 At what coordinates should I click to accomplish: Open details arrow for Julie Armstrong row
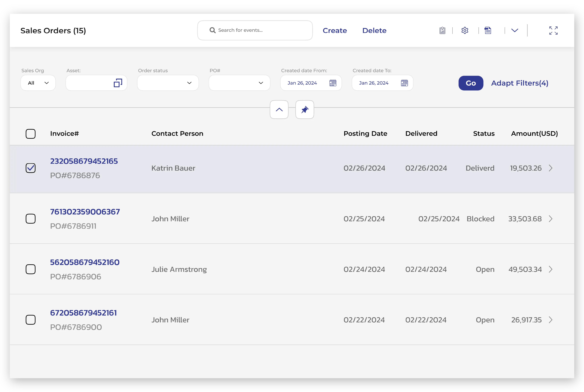551,269
